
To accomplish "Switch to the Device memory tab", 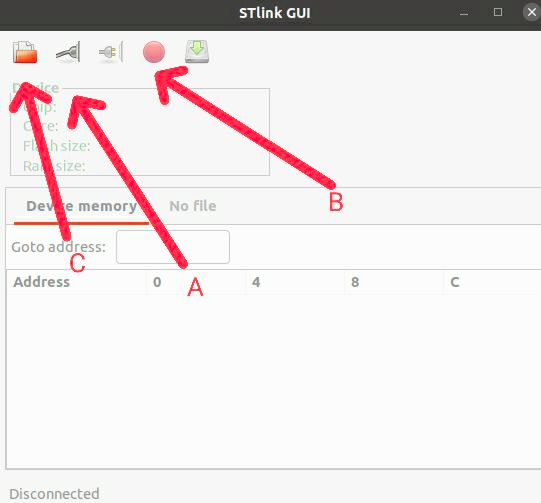I will [x=81, y=206].
